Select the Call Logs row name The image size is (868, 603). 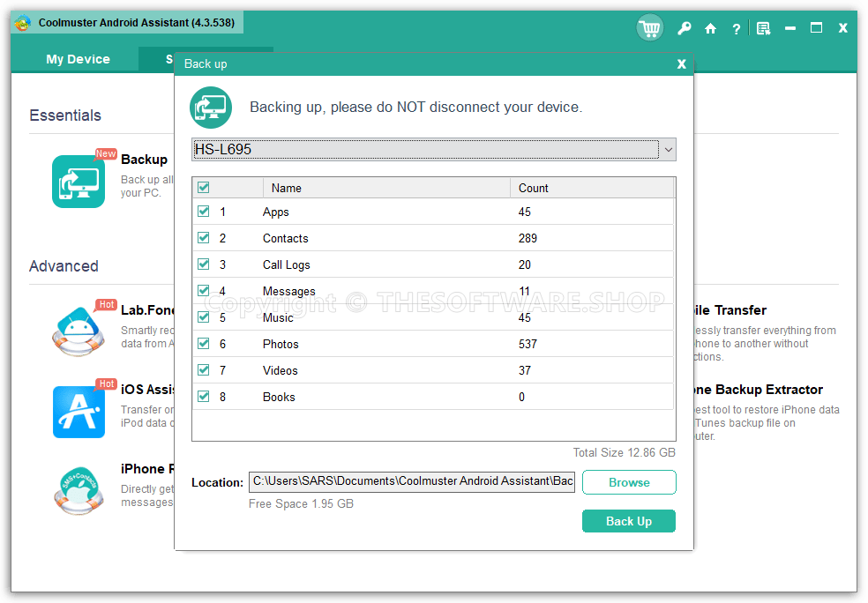coord(286,265)
